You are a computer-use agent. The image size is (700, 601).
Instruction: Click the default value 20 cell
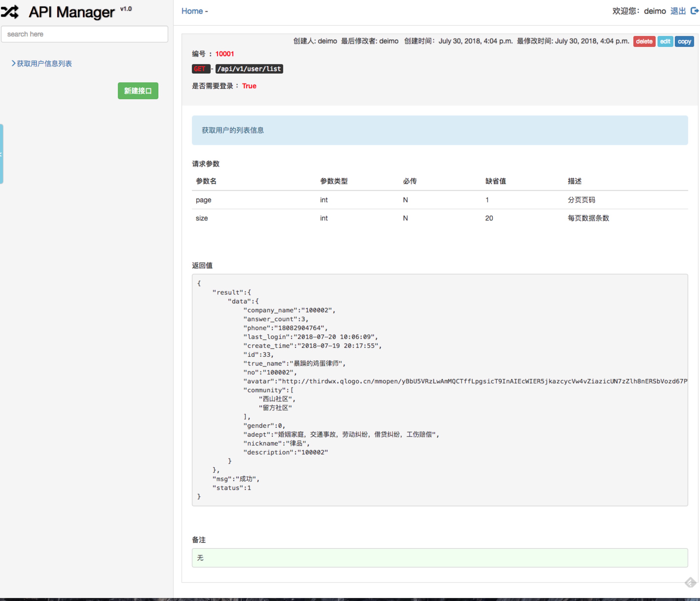pyautogui.click(x=489, y=218)
